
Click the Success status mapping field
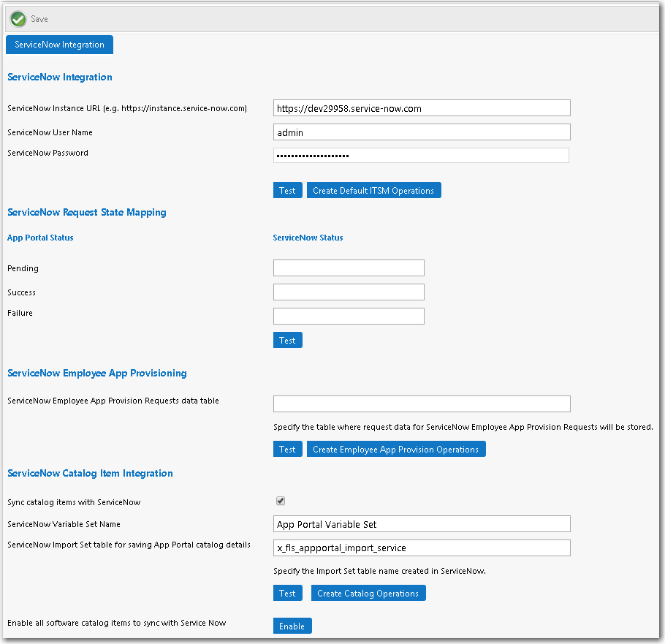point(349,292)
